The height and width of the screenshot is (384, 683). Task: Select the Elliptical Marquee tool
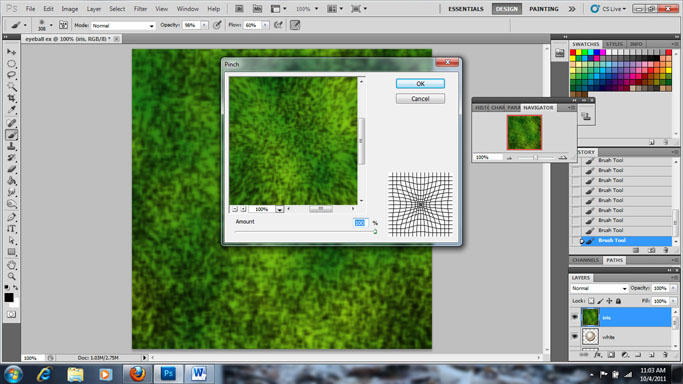(x=11, y=64)
